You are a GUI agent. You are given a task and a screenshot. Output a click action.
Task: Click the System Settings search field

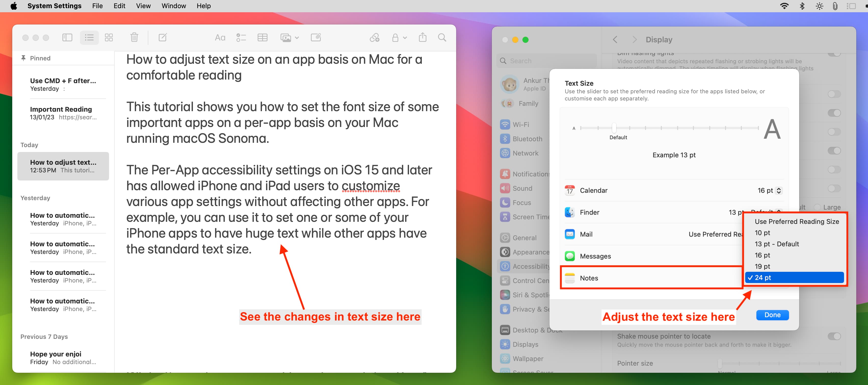(x=546, y=61)
